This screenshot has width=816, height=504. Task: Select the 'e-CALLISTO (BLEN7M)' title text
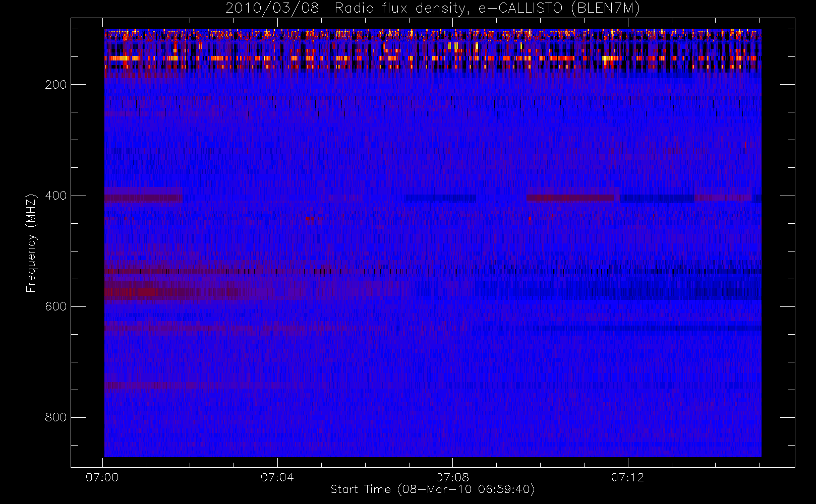pos(559,9)
